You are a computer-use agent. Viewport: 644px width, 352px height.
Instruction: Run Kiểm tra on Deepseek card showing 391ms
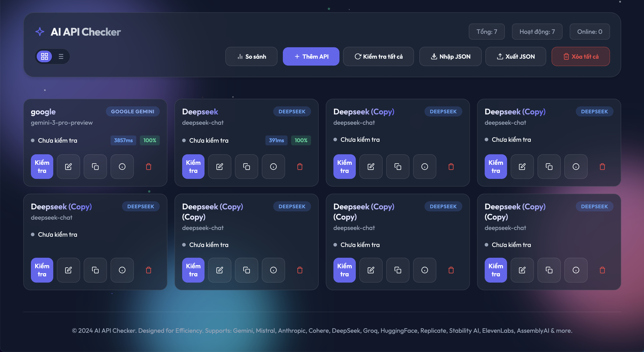[x=193, y=167]
